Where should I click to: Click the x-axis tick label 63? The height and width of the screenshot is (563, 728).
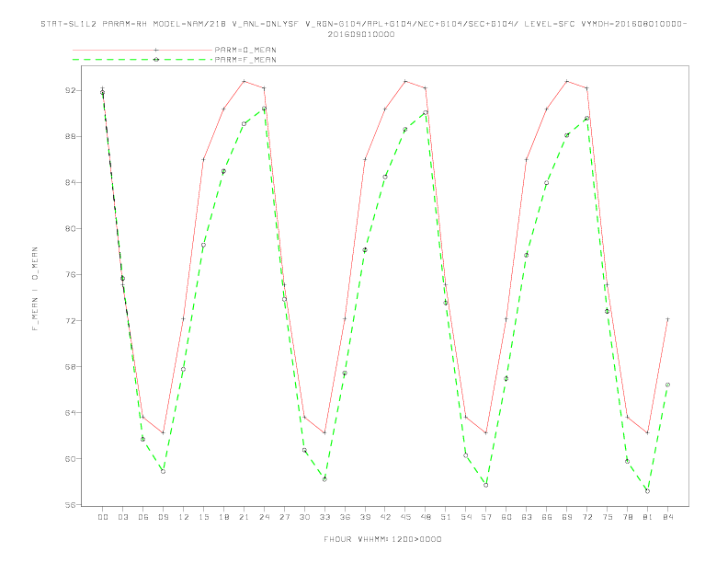[x=527, y=517]
